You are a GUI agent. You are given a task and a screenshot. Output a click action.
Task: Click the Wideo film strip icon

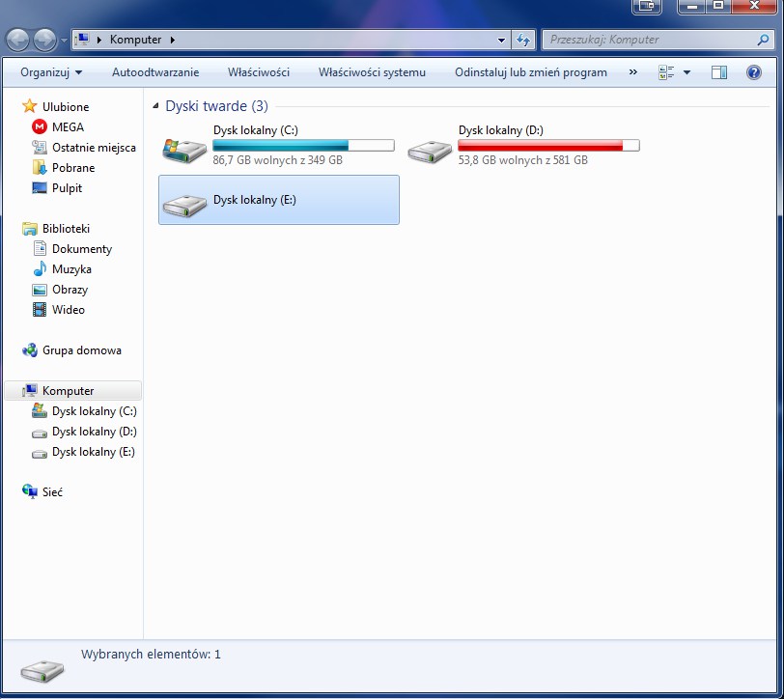click(x=40, y=310)
